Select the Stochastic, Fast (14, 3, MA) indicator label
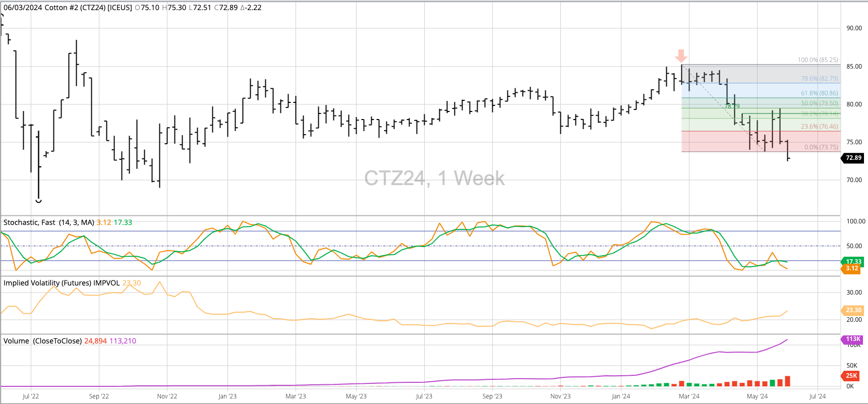Image resolution: width=868 pixels, height=404 pixels. tap(49, 222)
